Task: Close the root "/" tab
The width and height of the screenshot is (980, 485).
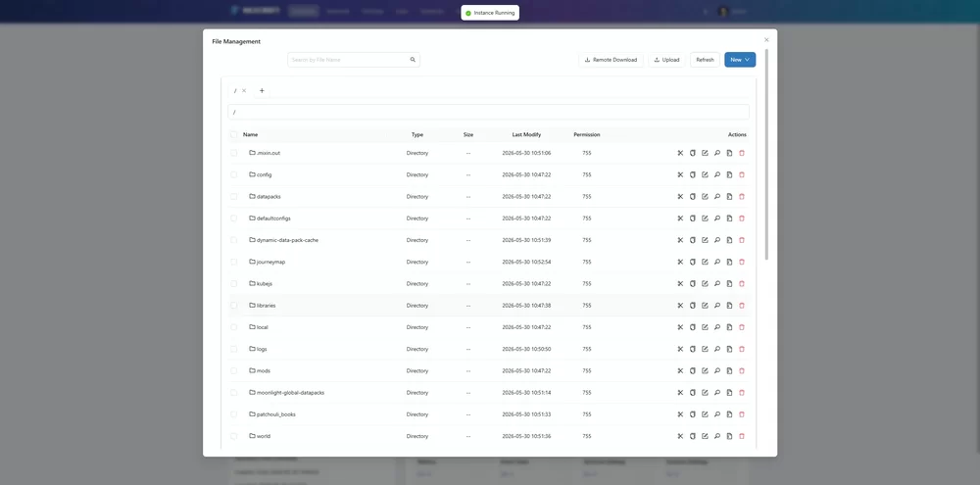Action: point(244,90)
